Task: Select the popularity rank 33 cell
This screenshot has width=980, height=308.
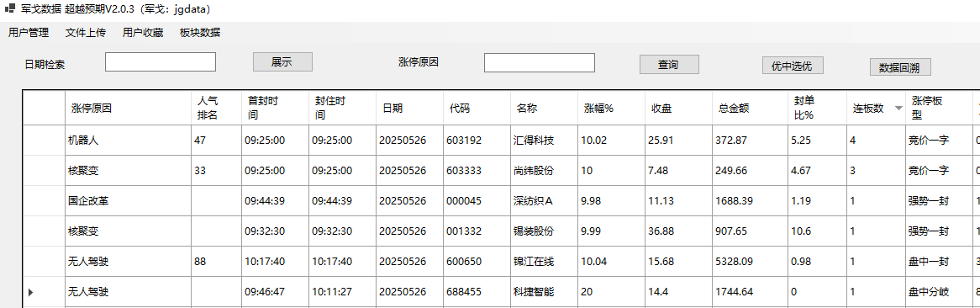Action: click(216, 170)
